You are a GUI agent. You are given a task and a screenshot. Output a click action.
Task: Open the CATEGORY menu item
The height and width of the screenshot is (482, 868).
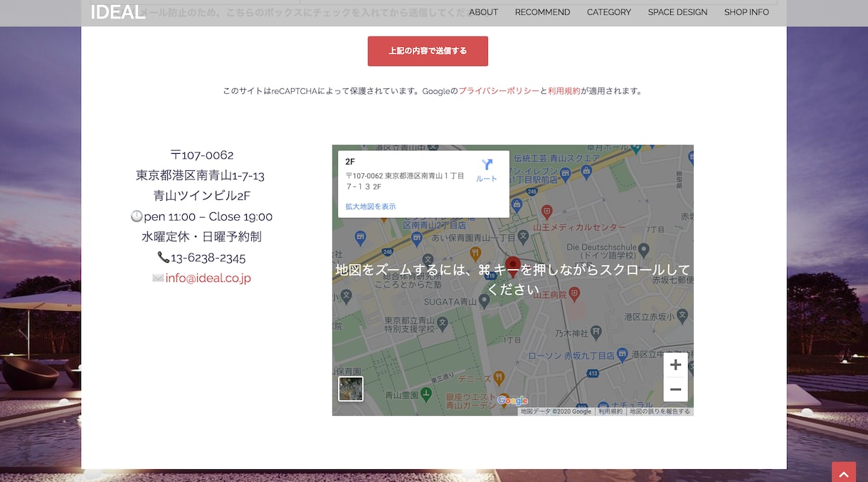(609, 12)
